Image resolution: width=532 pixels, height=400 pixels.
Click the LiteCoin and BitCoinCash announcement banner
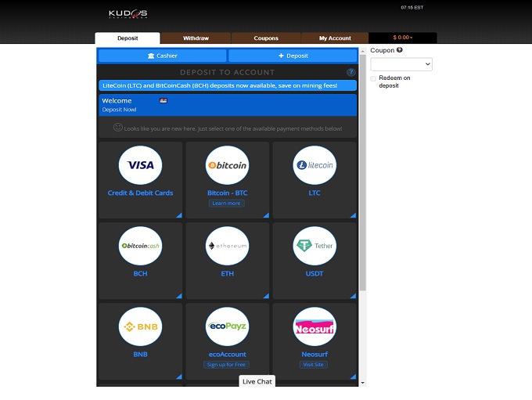228,85
